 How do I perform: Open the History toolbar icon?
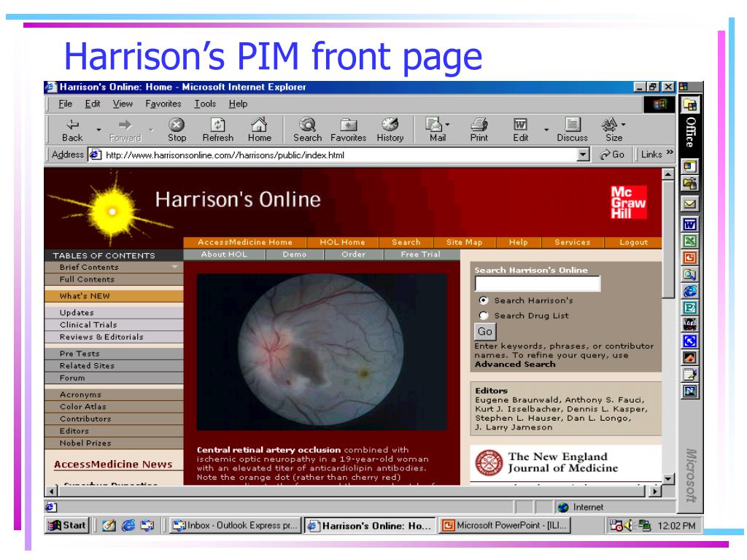[x=390, y=130]
